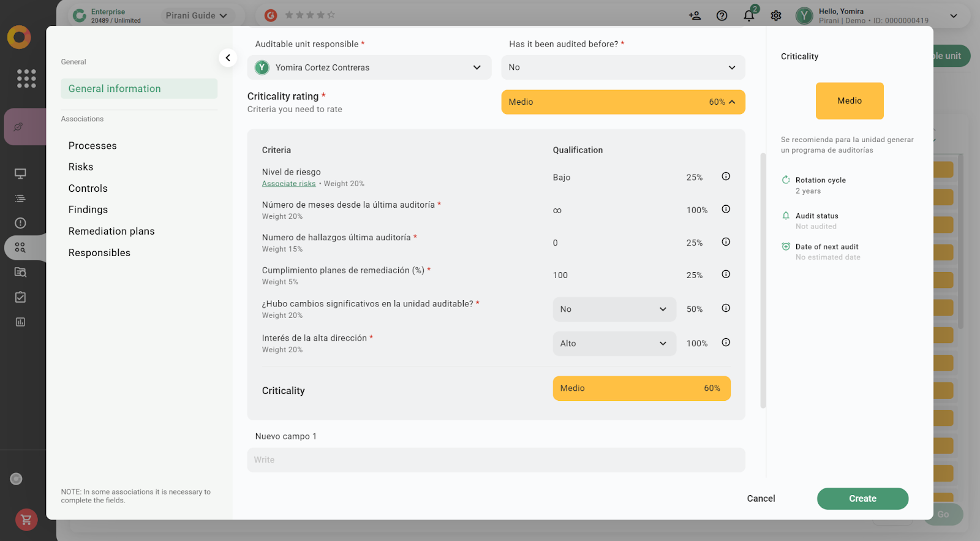Screen dimensions: 980x541
Task: Click the info icon for Nivel de riesgo
Action: pyautogui.click(x=726, y=176)
